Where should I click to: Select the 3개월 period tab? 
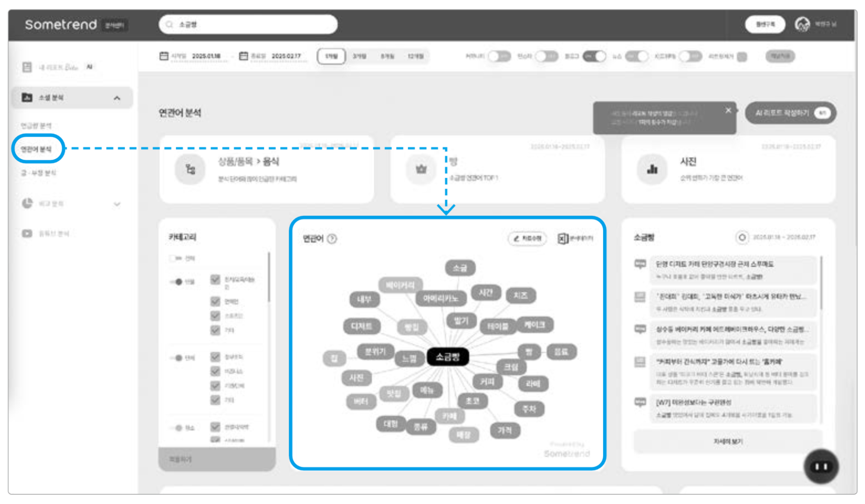(x=359, y=56)
